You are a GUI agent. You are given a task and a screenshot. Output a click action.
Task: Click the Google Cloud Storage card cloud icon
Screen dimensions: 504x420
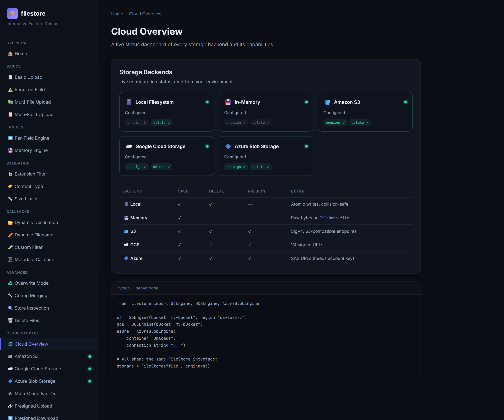[129, 146]
